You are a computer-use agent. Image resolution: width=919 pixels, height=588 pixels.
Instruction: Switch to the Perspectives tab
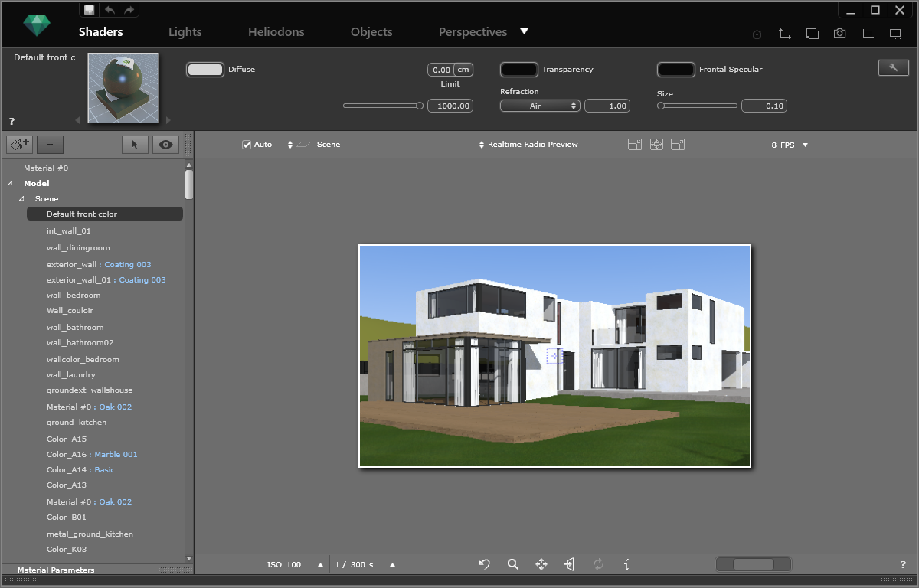[x=473, y=31]
